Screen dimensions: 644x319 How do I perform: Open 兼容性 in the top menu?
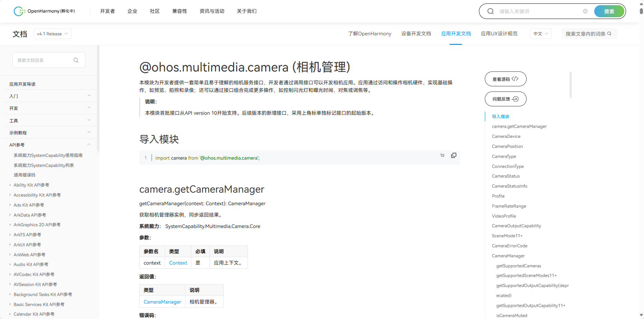point(180,11)
